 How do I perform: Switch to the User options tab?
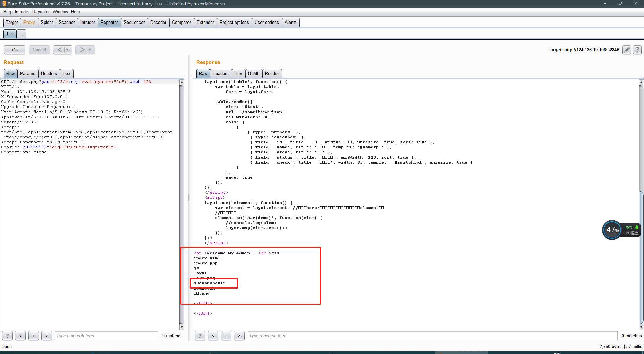pos(267,22)
